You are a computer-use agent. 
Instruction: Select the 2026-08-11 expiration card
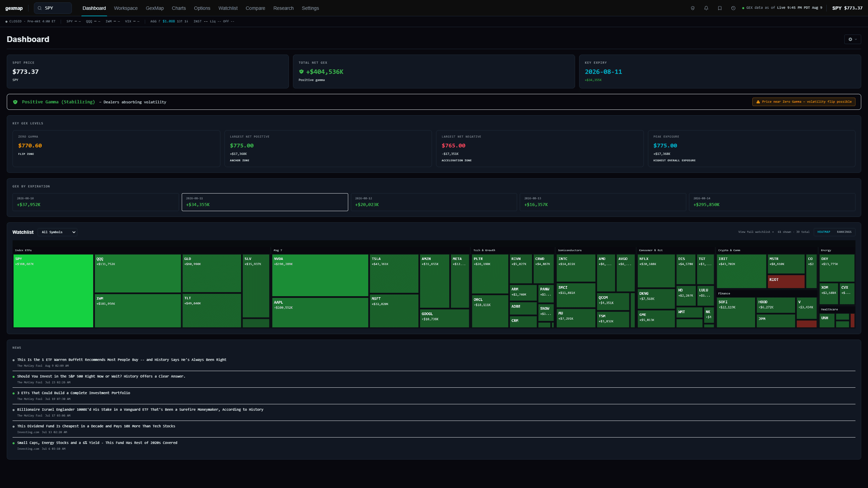tap(265, 202)
